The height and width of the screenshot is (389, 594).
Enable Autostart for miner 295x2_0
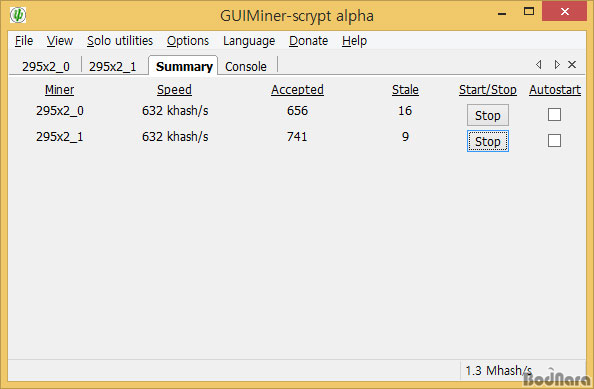pyautogui.click(x=554, y=114)
